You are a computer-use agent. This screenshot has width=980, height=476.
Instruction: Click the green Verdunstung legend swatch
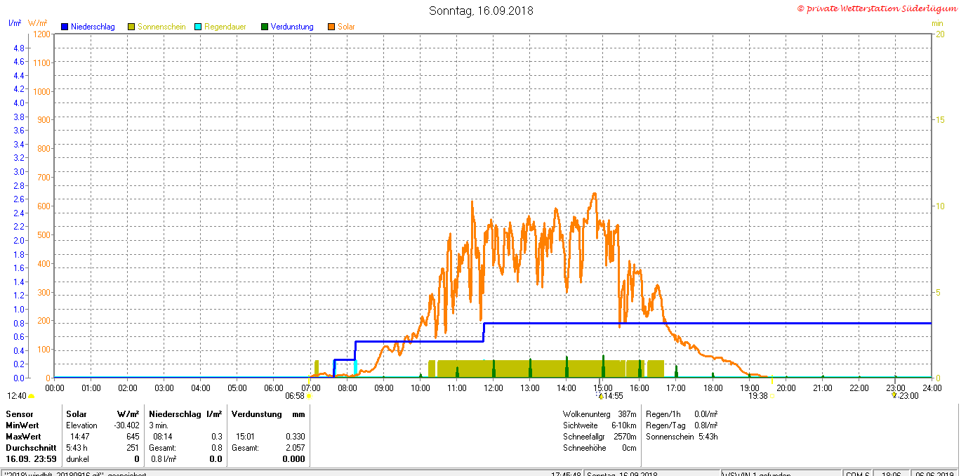coord(265,27)
